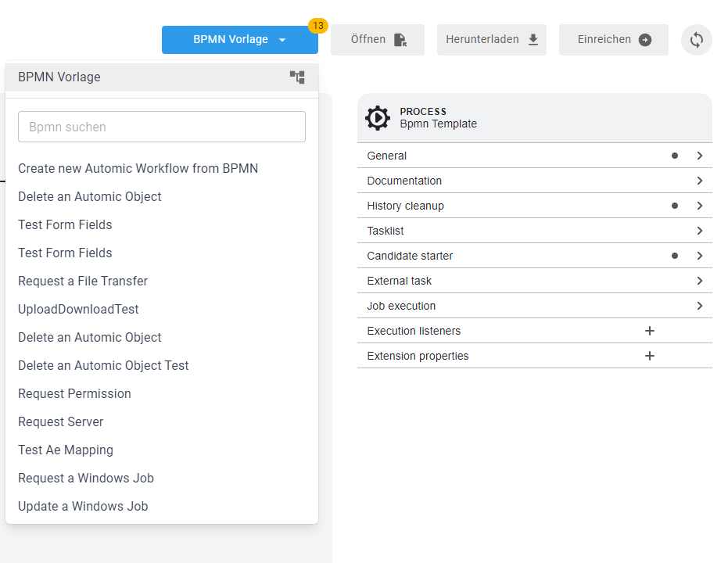Screen dimensions: 728x563
Task: Click the circular refresh sync icon
Action: coord(696,40)
